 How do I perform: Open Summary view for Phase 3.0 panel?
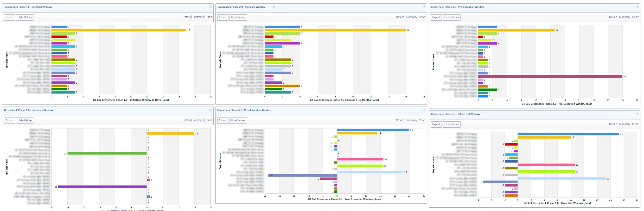coord(625,17)
